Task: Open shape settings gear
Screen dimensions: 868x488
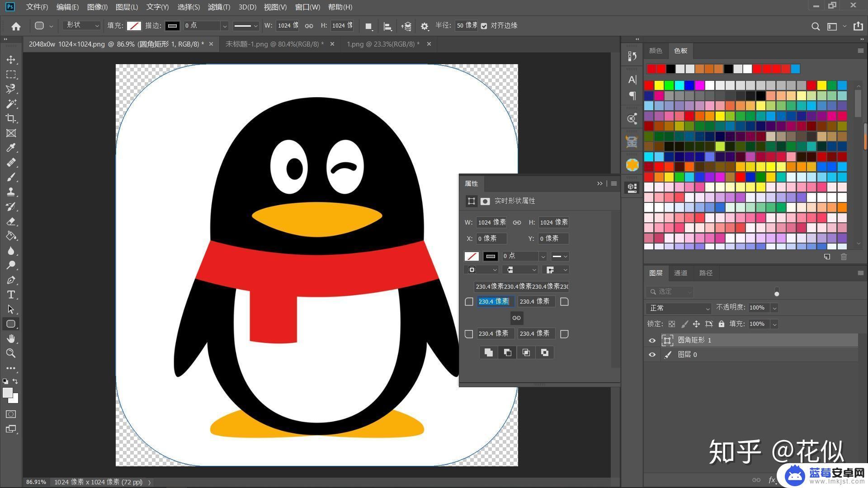Action: point(424,26)
